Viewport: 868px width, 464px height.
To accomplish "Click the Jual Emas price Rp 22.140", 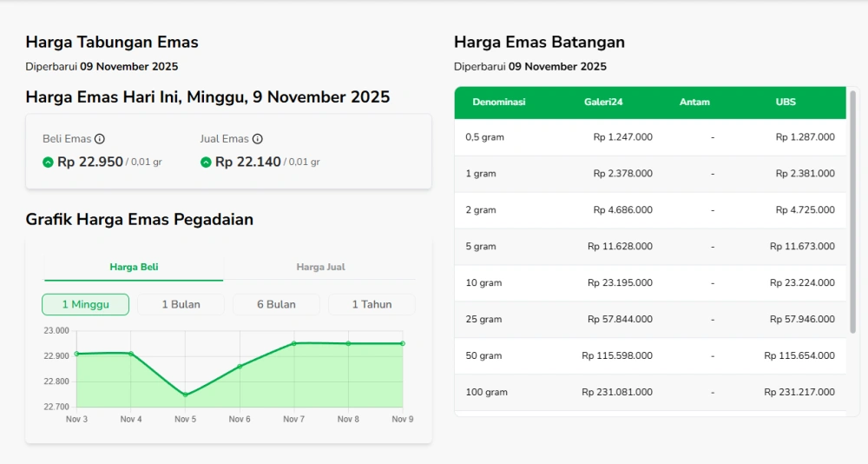I will (x=248, y=162).
